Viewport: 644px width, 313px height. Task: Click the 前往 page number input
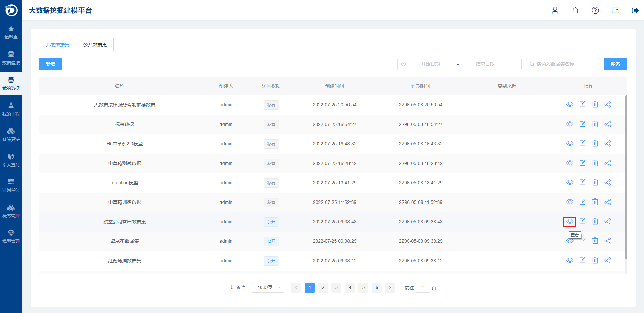pos(423,288)
